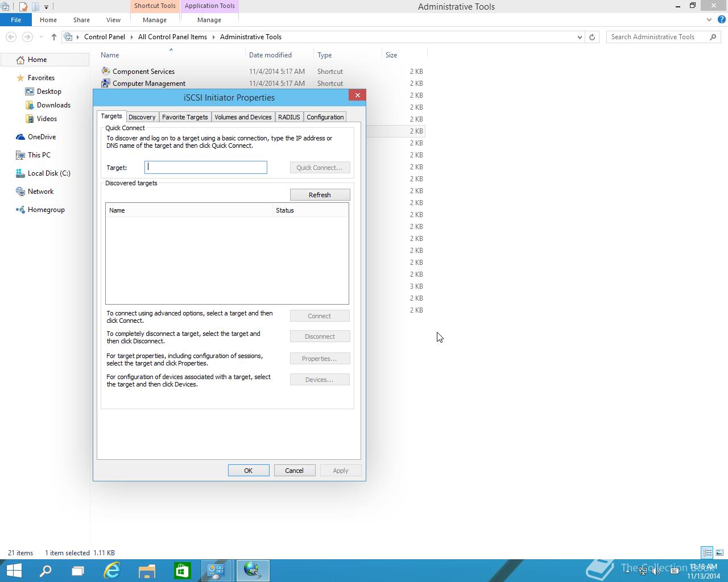Screen dimensions: 728x582
Task: Open the Home ribbon tab
Action: click(x=48, y=20)
